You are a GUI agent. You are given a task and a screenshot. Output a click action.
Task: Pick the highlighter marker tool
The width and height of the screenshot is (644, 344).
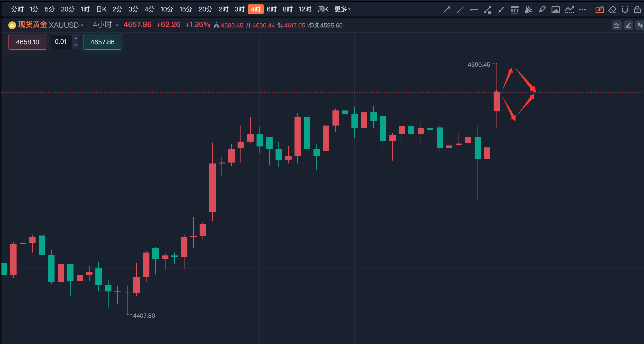(542, 10)
